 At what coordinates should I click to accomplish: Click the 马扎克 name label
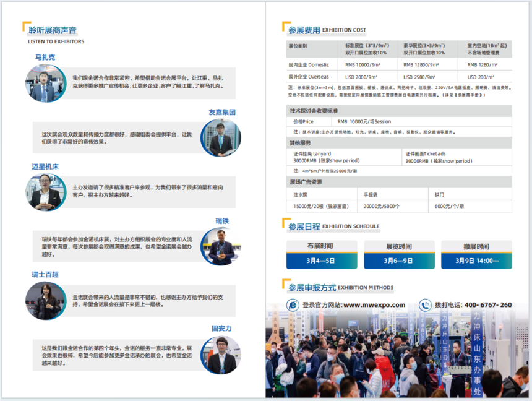click(x=45, y=58)
